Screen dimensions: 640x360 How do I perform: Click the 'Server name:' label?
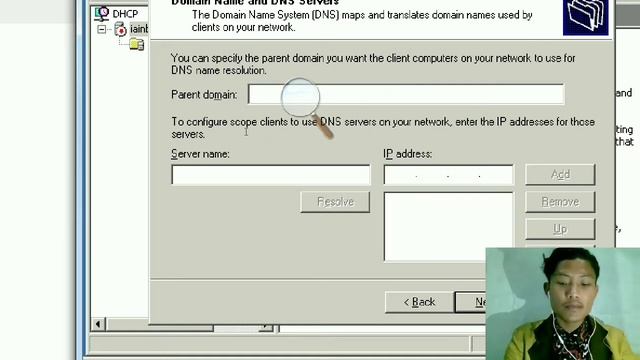[x=200, y=154]
